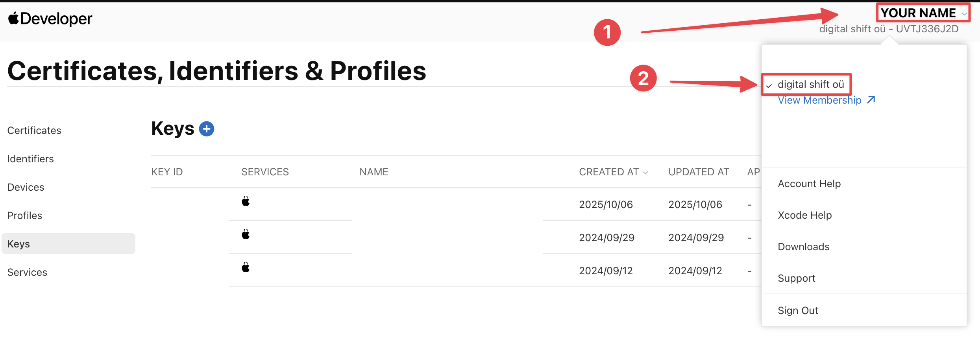Open Services in the sidebar

point(27,272)
